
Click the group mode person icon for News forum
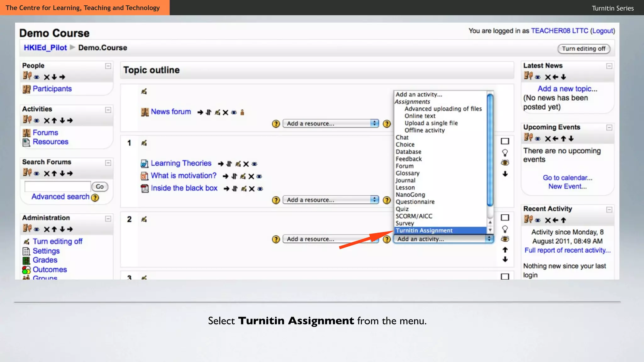(242, 112)
